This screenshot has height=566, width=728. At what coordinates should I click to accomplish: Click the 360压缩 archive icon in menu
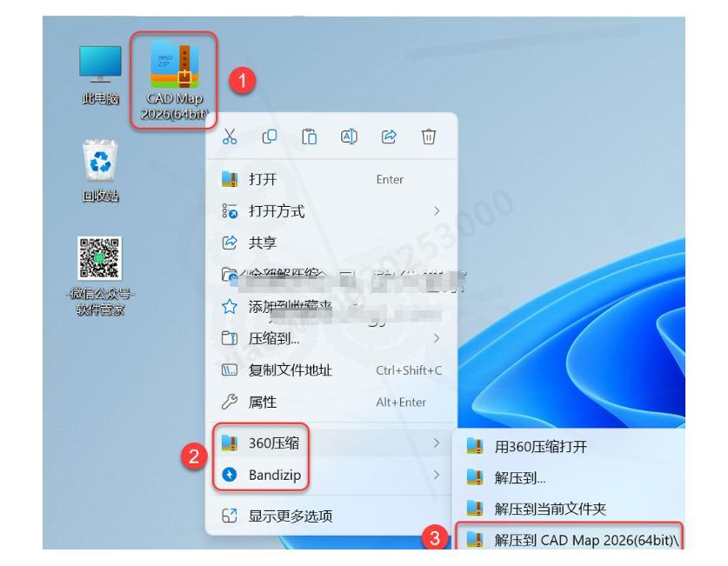(230, 443)
